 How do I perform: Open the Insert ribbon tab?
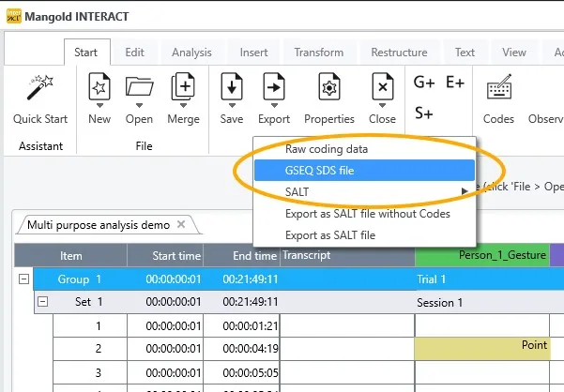click(x=254, y=53)
